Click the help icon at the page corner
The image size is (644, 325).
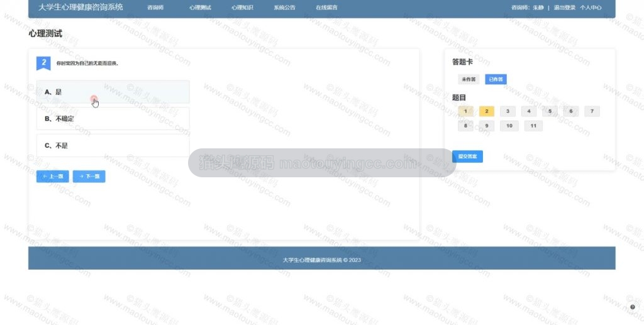(x=633, y=307)
